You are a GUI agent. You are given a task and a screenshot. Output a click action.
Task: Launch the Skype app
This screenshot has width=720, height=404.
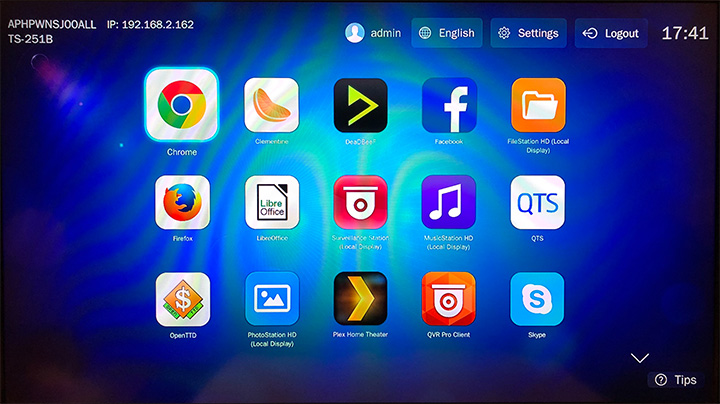point(538,298)
